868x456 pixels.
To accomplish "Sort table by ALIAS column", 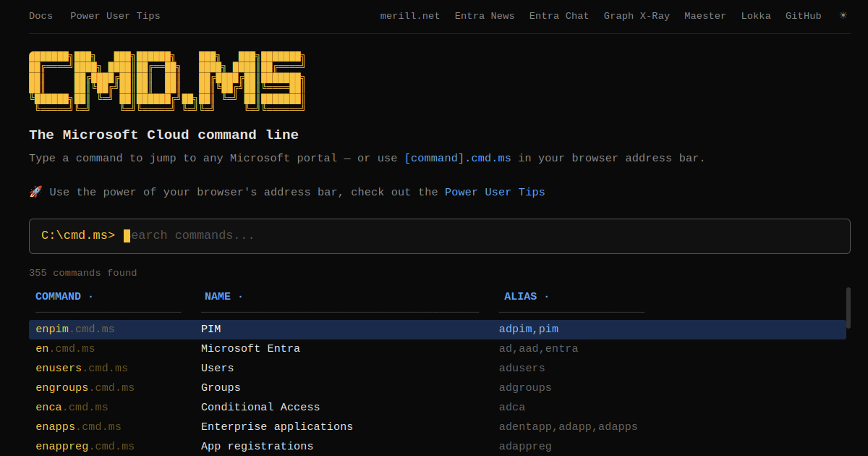I will [x=527, y=297].
